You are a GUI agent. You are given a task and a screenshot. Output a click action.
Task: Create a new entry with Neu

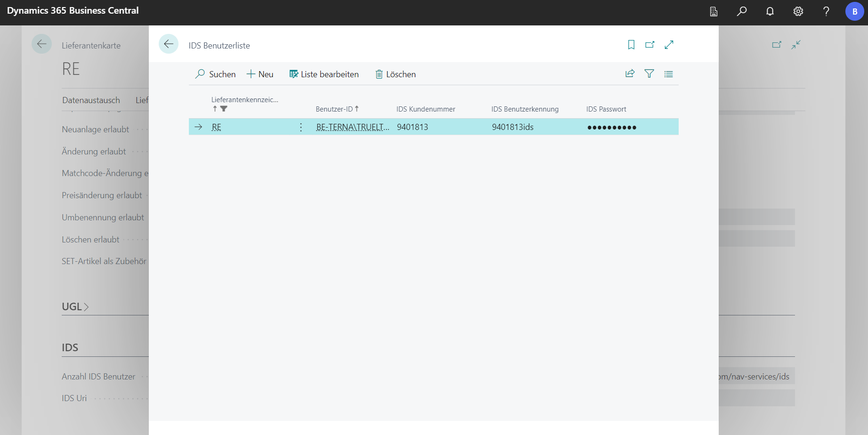[260, 74]
